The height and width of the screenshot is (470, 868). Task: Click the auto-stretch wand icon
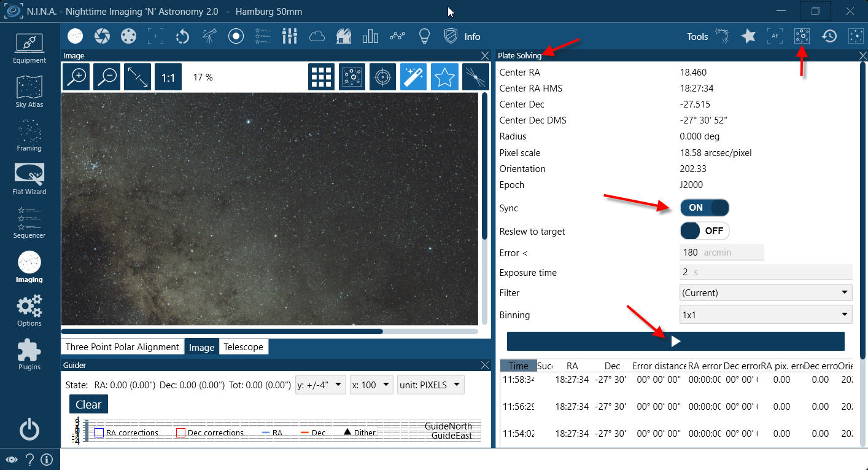(413, 77)
